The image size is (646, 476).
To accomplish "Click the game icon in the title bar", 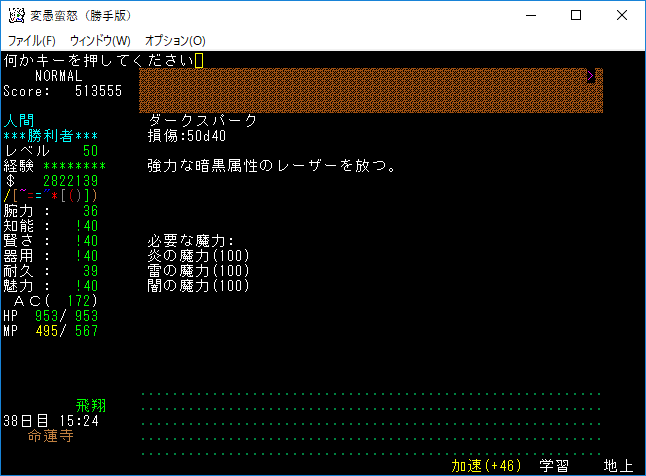I will [16, 16].
